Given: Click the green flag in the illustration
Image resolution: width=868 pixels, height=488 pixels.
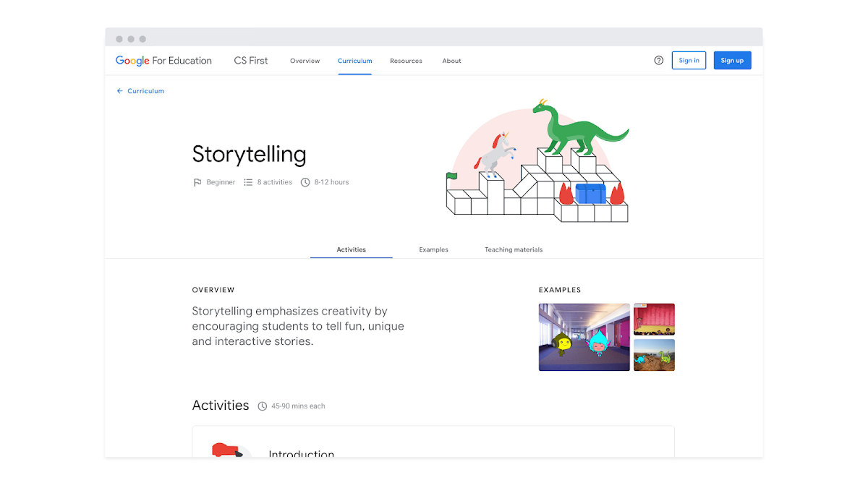Looking at the screenshot, I should coord(451,176).
